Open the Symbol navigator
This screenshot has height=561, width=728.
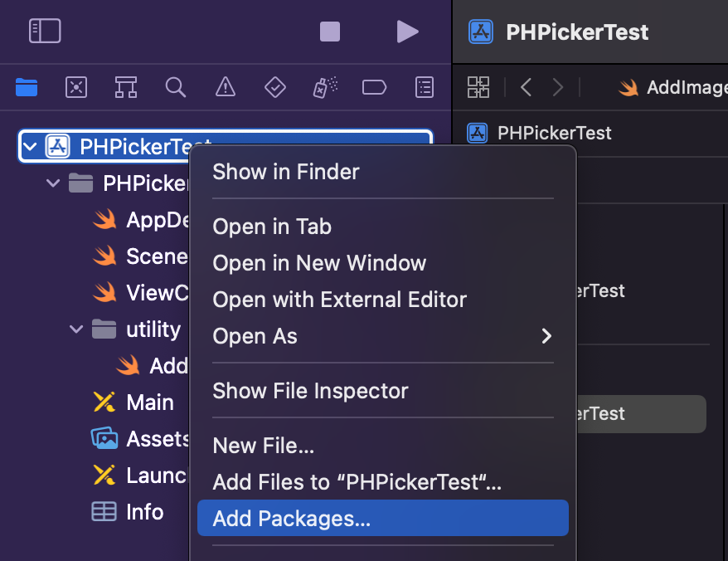pos(126,87)
